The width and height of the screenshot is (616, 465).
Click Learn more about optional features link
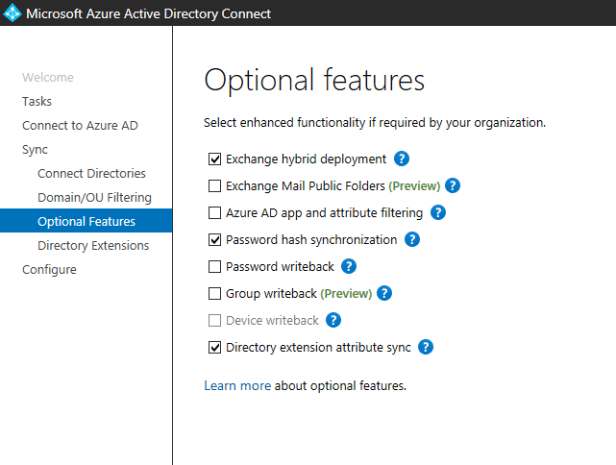pyautogui.click(x=237, y=385)
